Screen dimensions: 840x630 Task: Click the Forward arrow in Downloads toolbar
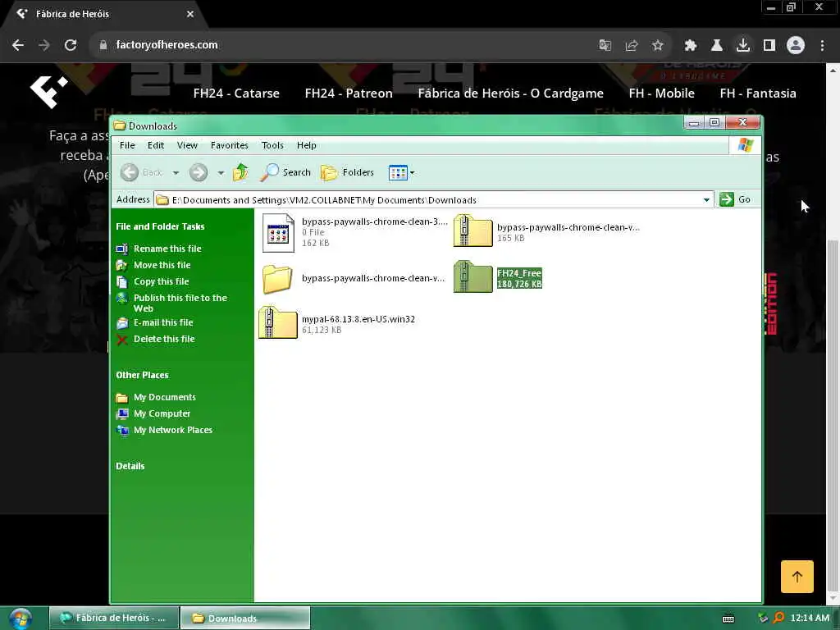[199, 172]
